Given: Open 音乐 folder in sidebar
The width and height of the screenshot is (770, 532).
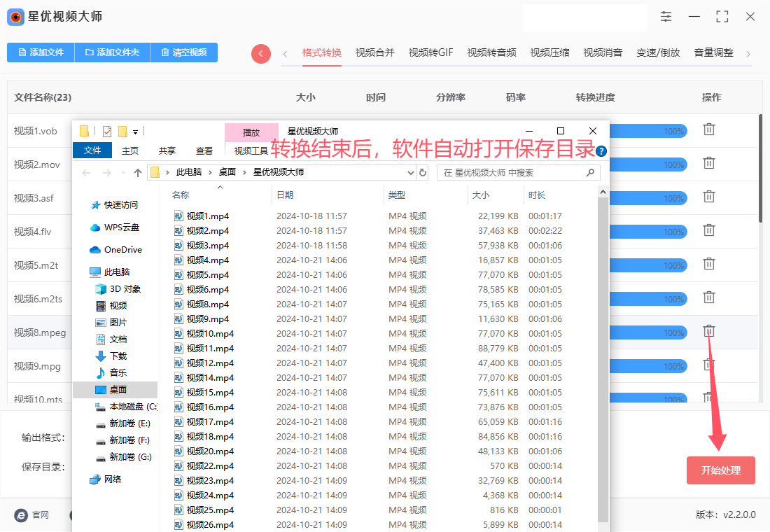Looking at the screenshot, I should coord(111,372).
